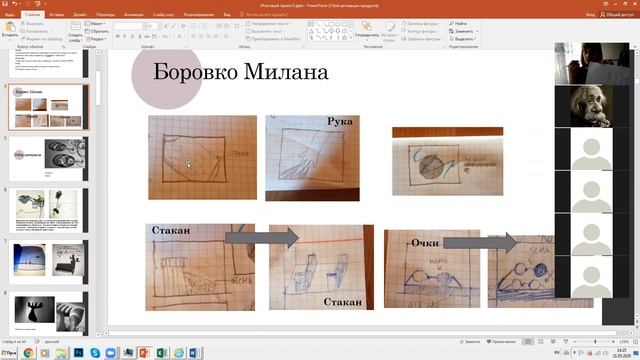Click the zoom out minus button
This screenshot has width=640, height=360.
575,341
